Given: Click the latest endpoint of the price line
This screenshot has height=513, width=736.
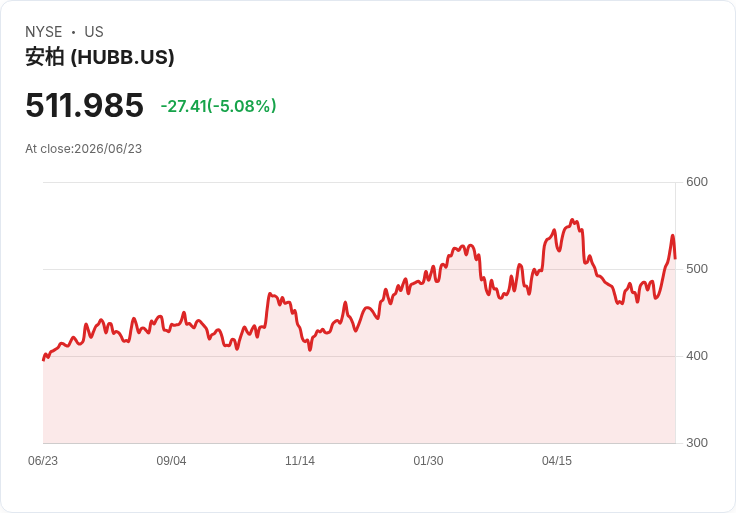Looking at the screenshot, I should [x=675, y=258].
